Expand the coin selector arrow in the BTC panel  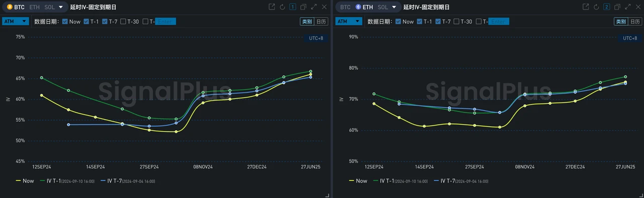(61, 7)
